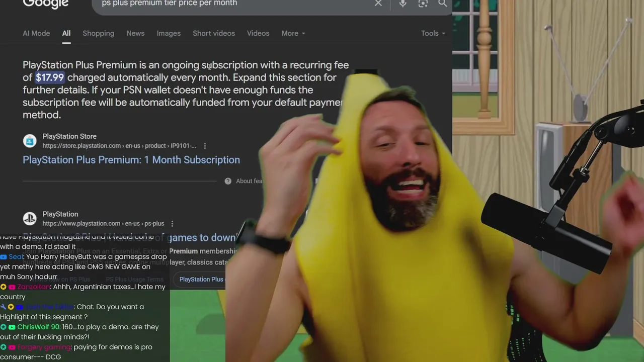Switch to News results
The image size is (644, 362).
click(x=135, y=33)
